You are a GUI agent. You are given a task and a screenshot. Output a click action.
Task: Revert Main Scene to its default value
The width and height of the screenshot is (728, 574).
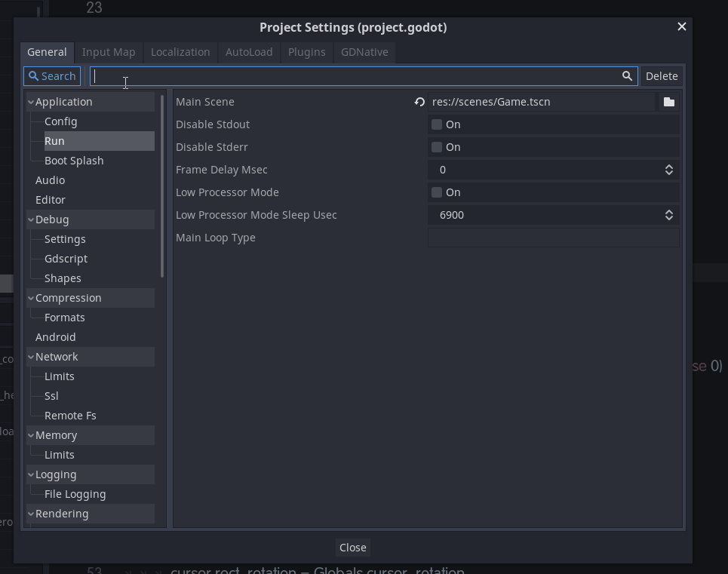[418, 101]
